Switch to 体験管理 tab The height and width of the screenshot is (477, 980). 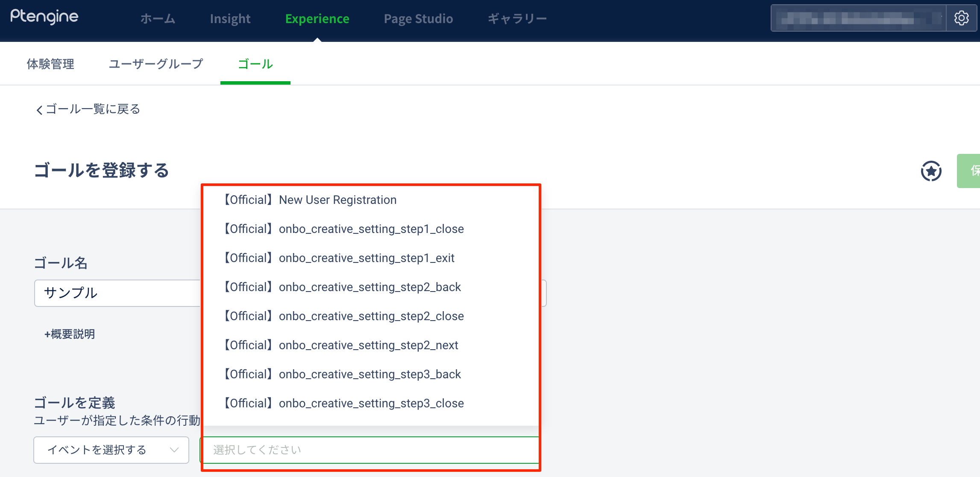(x=50, y=64)
